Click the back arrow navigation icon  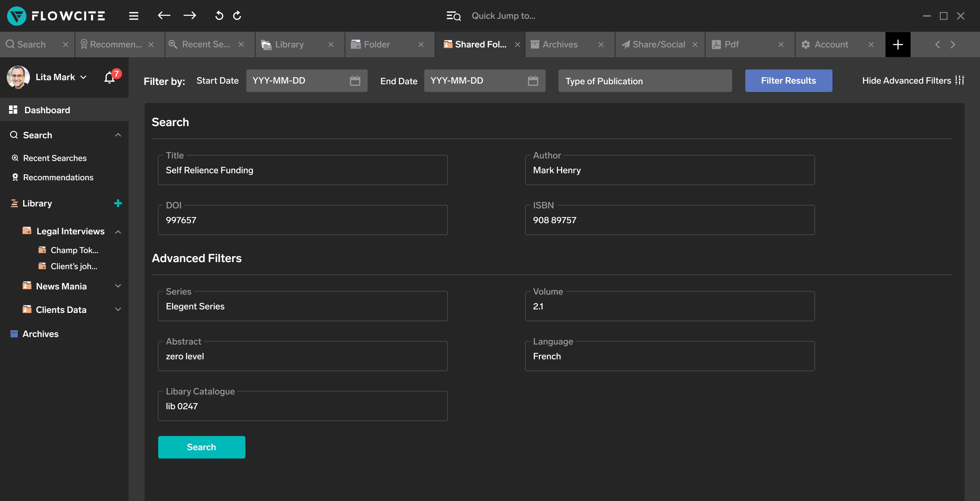tap(164, 16)
